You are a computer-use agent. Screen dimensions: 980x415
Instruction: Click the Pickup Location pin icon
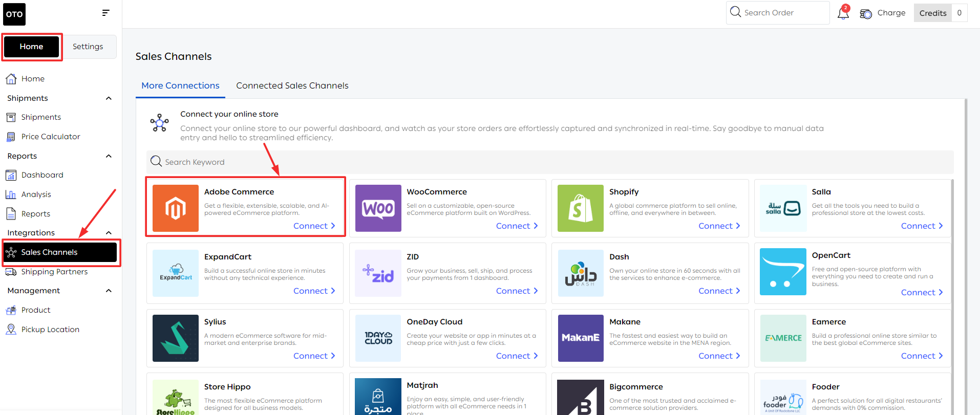tap(11, 330)
